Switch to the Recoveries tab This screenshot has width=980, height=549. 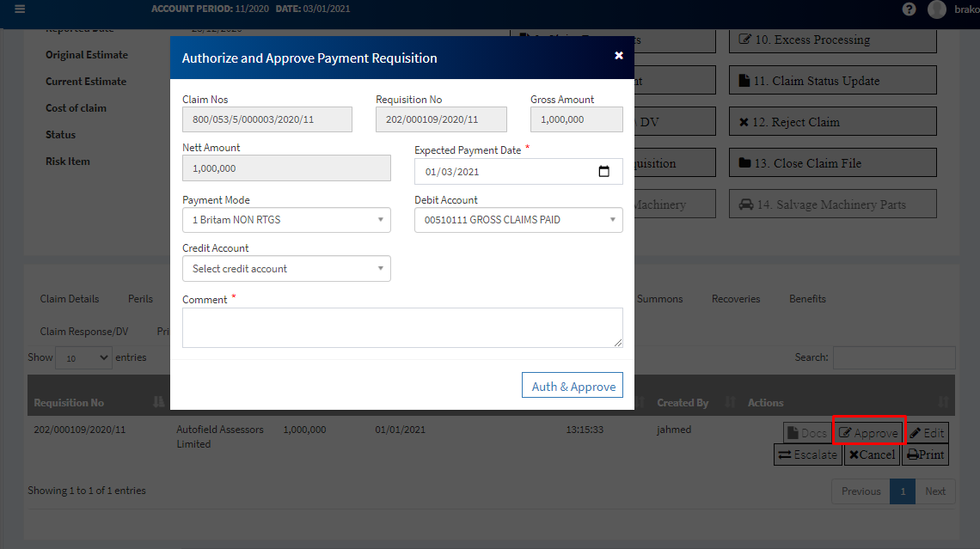coord(735,299)
